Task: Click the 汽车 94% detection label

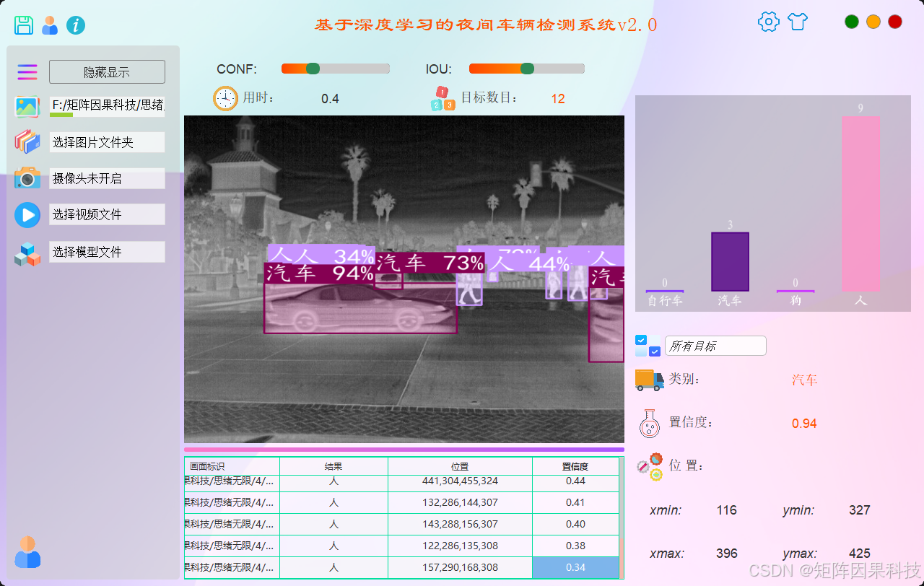Action: [319, 274]
